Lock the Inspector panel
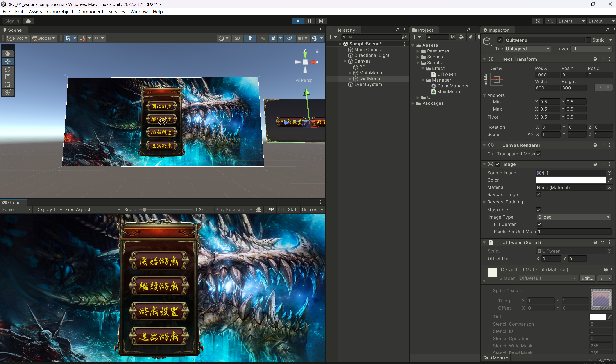This screenshot has width=616, height=364. [x=608, y=30]
